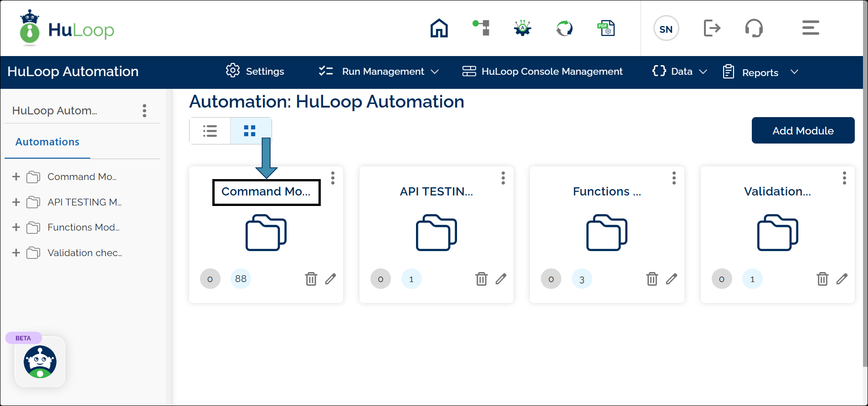868x406 pixels.
Task: Expand the Functions Module tree node
Action: tap(16, 227)
